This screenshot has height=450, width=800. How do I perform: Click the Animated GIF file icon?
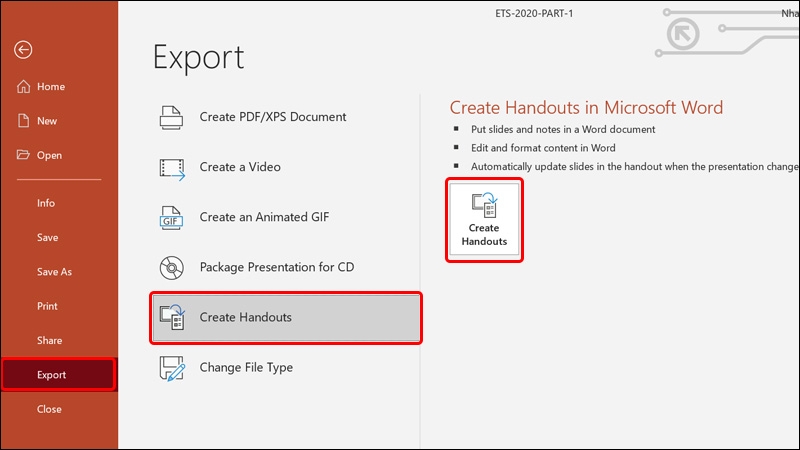pos(171,217)
